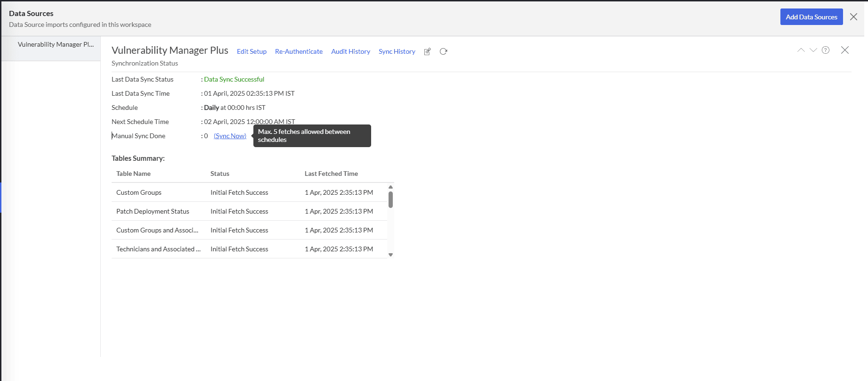This screenshot has height=381, width=868.
Task: Click Add Data Sources button
Action: [811, 17]
